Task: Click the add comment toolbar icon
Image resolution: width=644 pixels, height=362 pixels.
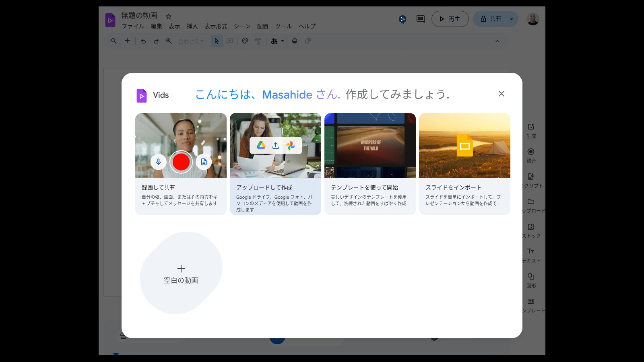Action: point(230,41)
